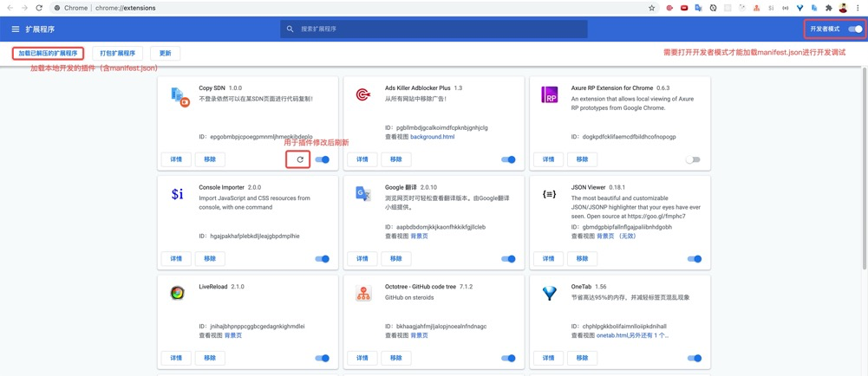The width and height of the screenshot is (868, 376).
Task: Open 详情 for JSON Viewer
Action: point(548,259)
